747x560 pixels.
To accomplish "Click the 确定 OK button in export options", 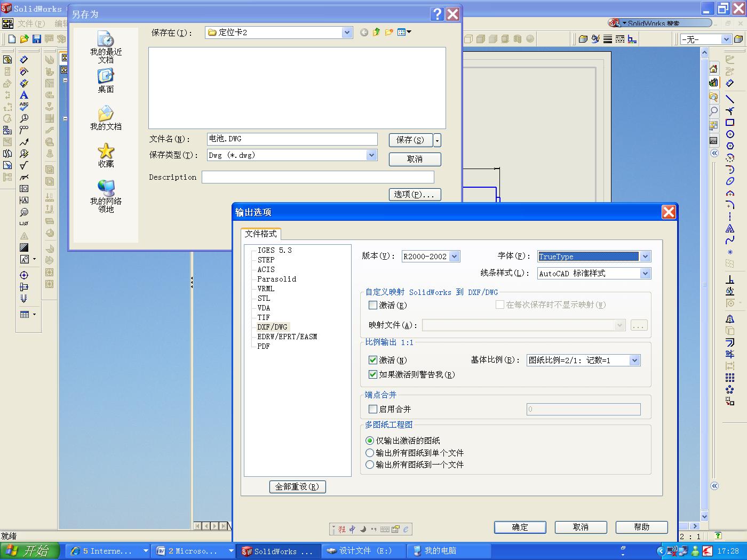I will point(520,527).
